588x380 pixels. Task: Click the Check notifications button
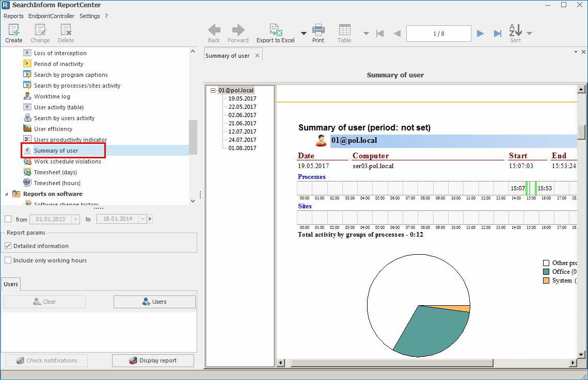pyautogui.click(x=46, y=360)
